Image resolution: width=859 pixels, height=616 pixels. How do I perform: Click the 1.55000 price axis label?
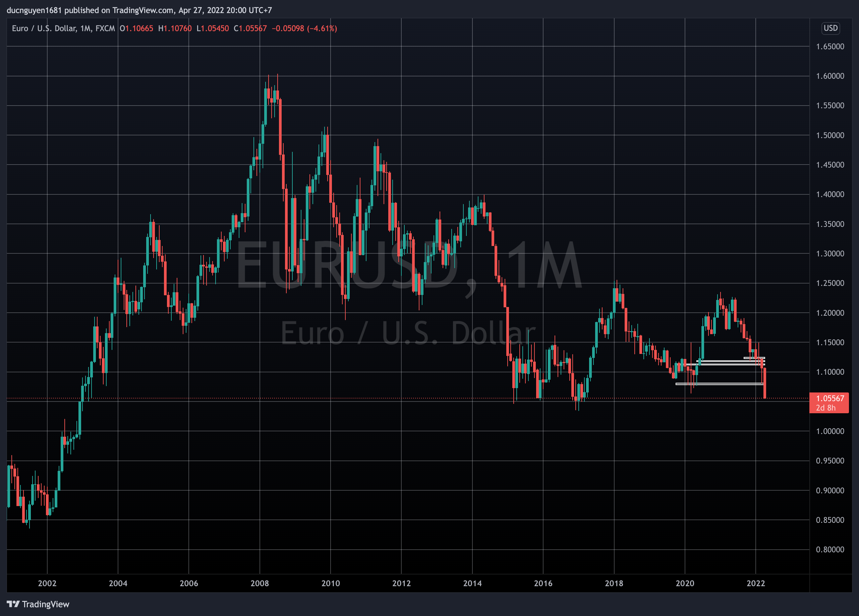point(830,106)
